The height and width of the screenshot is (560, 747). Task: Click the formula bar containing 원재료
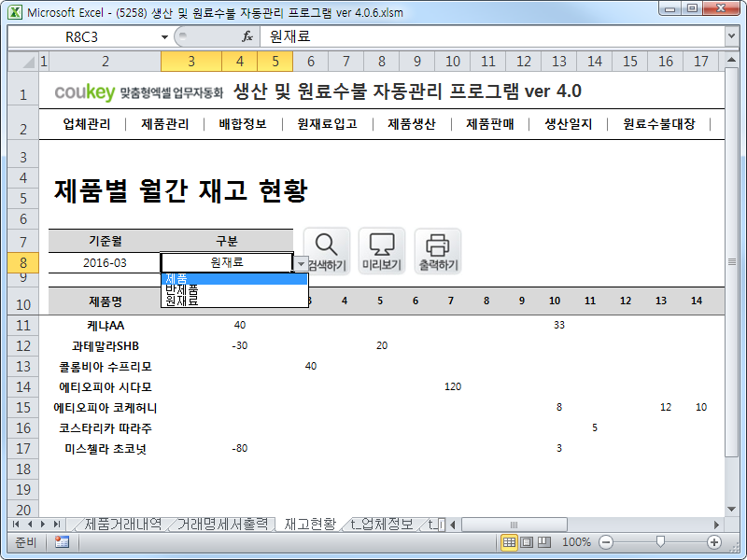492,36
